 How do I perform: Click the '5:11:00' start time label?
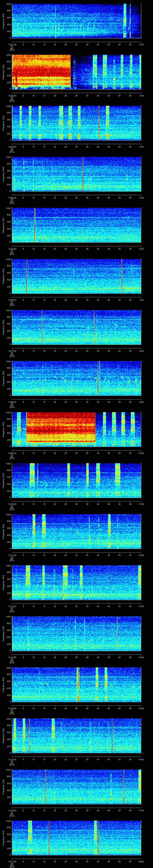(12, 555)
